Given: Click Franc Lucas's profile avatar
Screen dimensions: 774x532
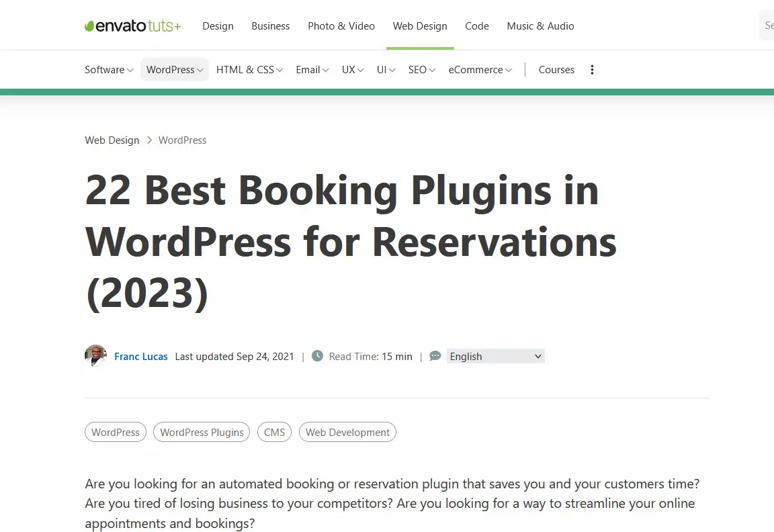Looking at the screenshot, I should pyautogui.click(x=95, y=356).
